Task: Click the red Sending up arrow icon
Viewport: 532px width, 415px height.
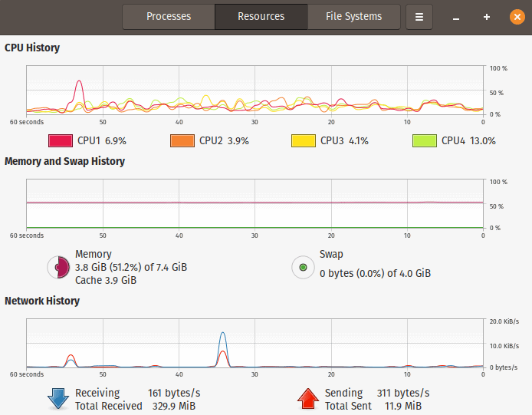Action: tap(308, 399)
